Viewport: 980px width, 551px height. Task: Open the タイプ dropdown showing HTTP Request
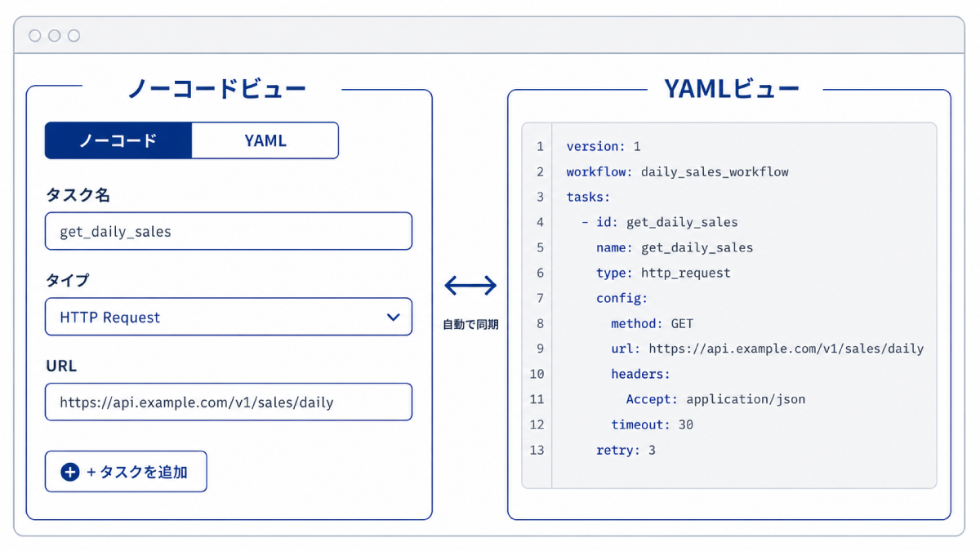229,317
